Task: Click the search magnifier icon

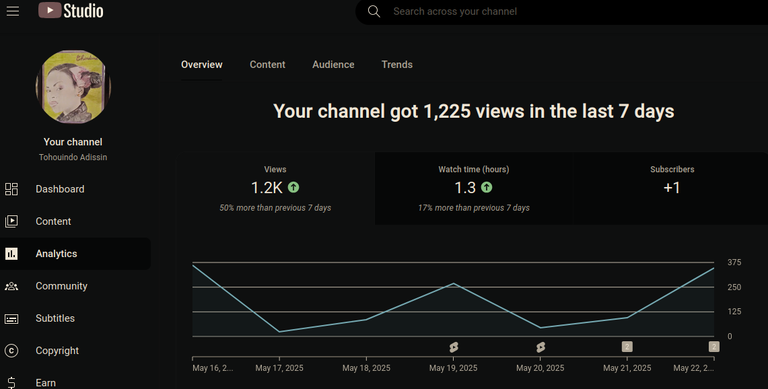Action: (374, 11)
